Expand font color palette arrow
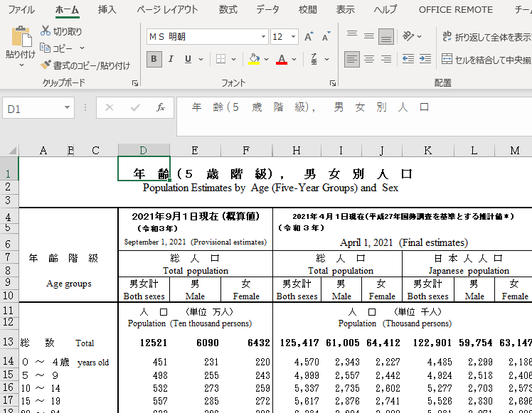532x413 pixels. (x=294, y=59)
